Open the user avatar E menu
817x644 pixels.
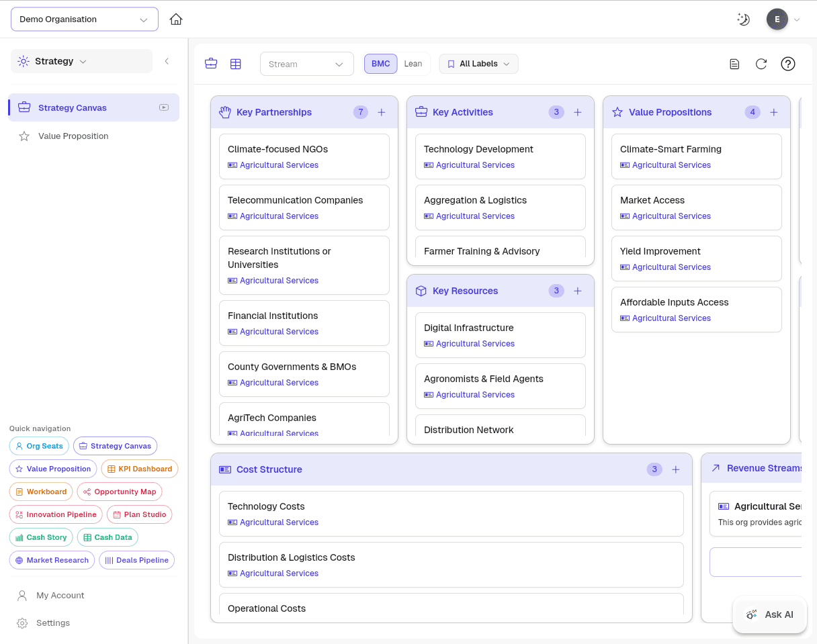tap(777, 19)
